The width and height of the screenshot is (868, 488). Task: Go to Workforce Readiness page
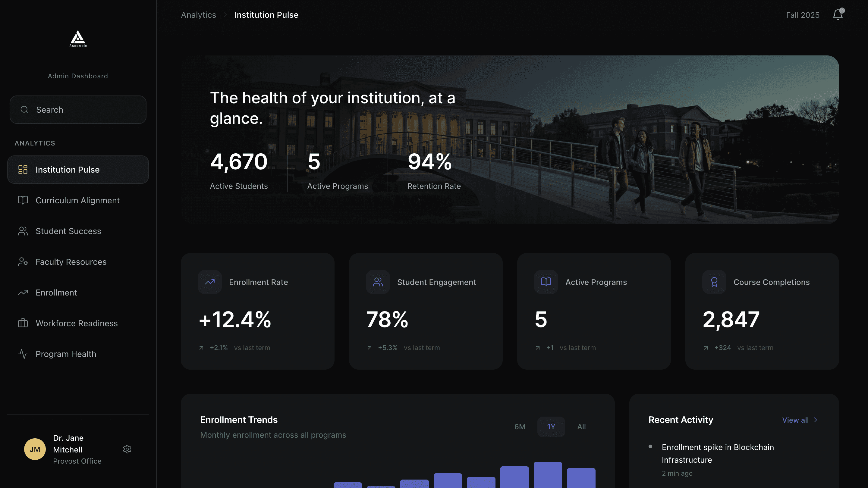coord(77,323)
